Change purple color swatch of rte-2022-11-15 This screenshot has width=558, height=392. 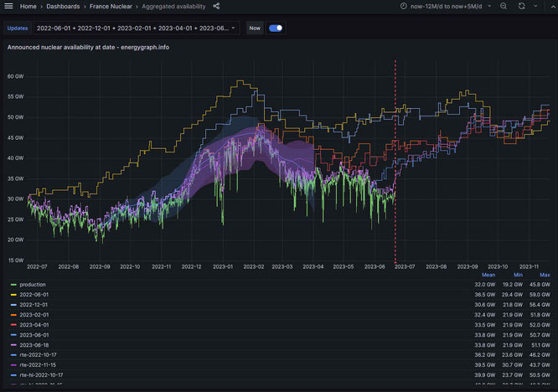click(13, 365)
